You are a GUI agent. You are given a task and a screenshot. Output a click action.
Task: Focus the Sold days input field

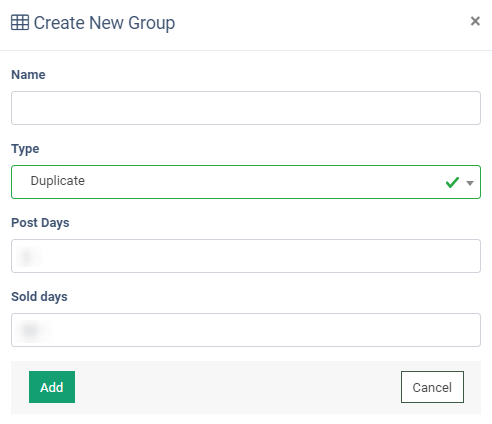coord(246,330)
